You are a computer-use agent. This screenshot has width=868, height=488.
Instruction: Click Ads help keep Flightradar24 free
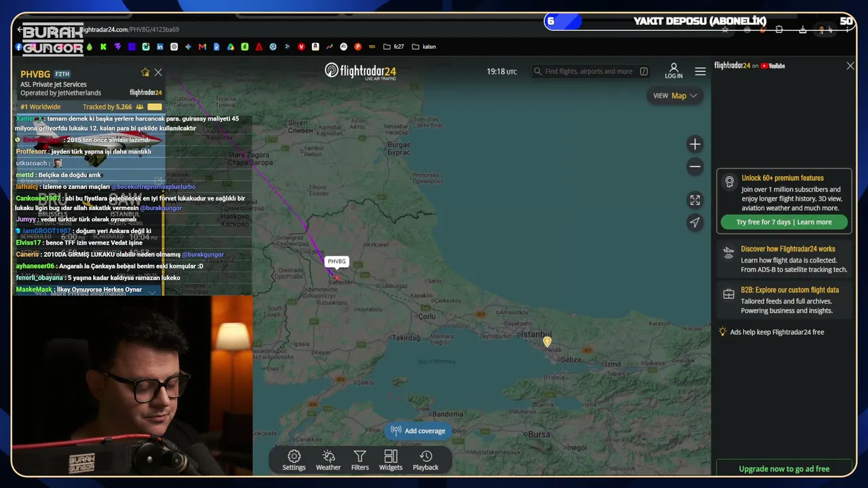click(x=777, y=332)
